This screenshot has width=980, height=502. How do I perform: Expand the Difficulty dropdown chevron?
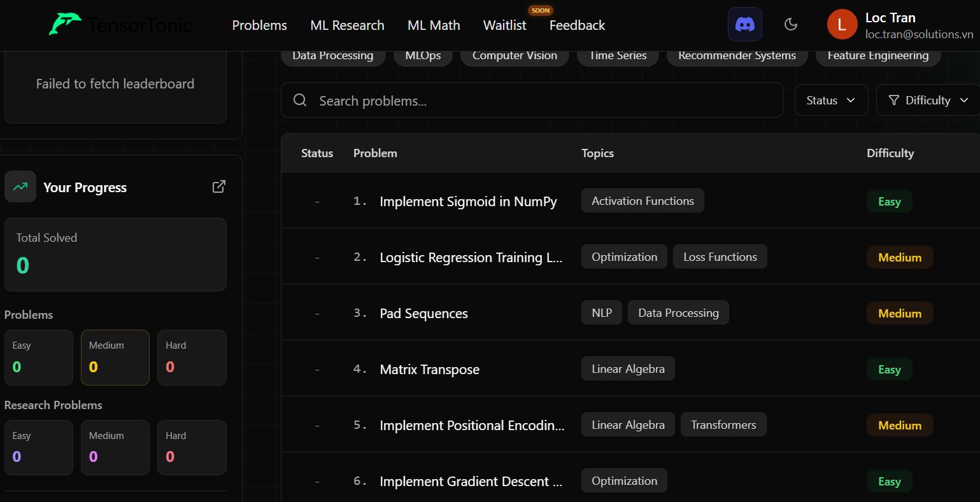(963, 100)
